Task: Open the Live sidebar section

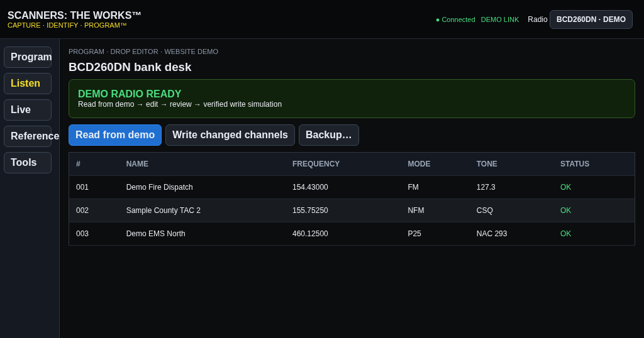Action: coord(28,110)
